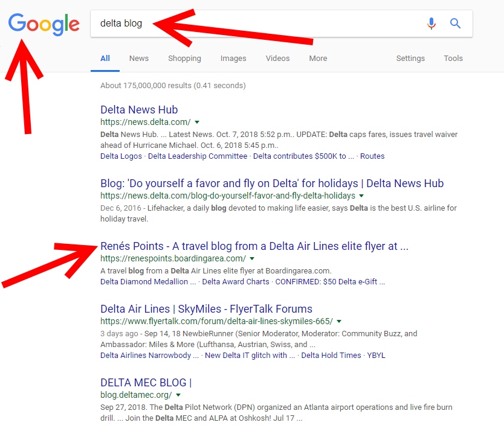Open the More results menu

318,58
